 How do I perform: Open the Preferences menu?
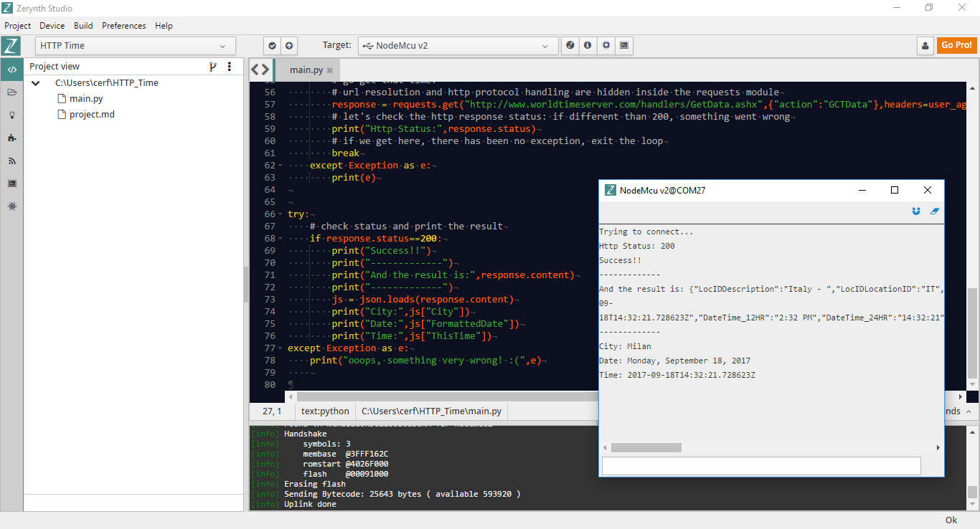[x=124, y=26]
